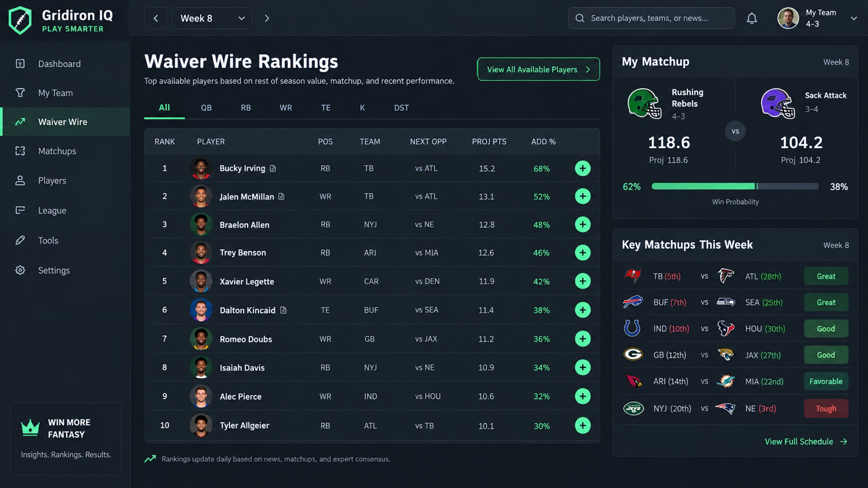Open news note icon beside Jalen McMillan
The height and width of the screenshot is (488, 868).
[x=281, y=196]
